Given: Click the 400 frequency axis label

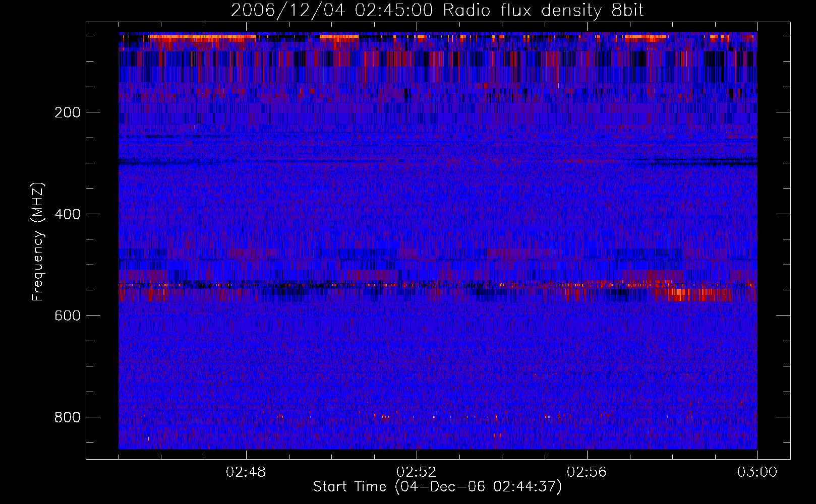Looking at the screenshot, I should [x=68, y=214].
